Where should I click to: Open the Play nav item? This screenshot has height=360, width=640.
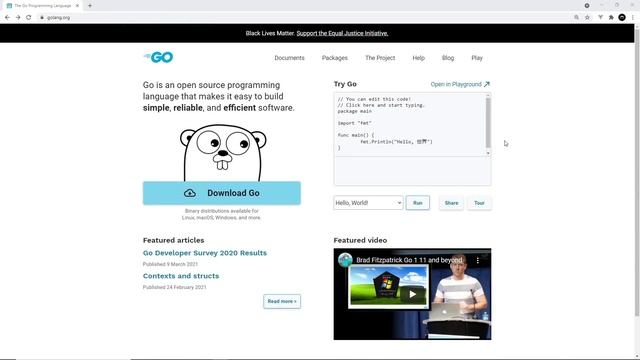tap(477, 58)
